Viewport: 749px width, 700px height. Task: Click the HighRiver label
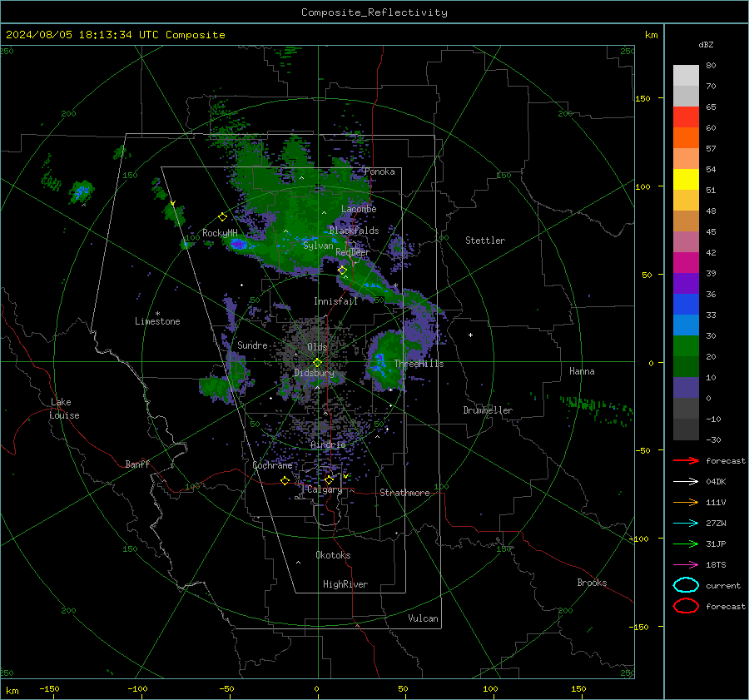point(345,584)
